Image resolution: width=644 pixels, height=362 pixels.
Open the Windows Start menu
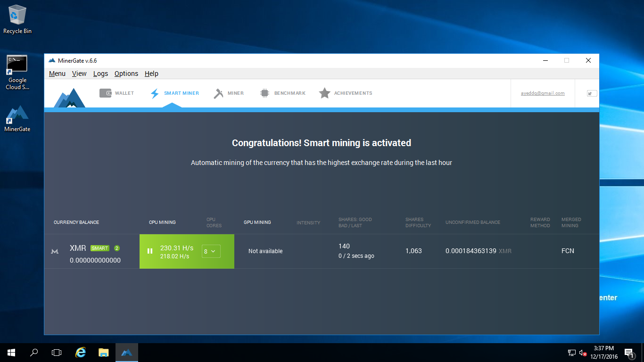(11, 353)
